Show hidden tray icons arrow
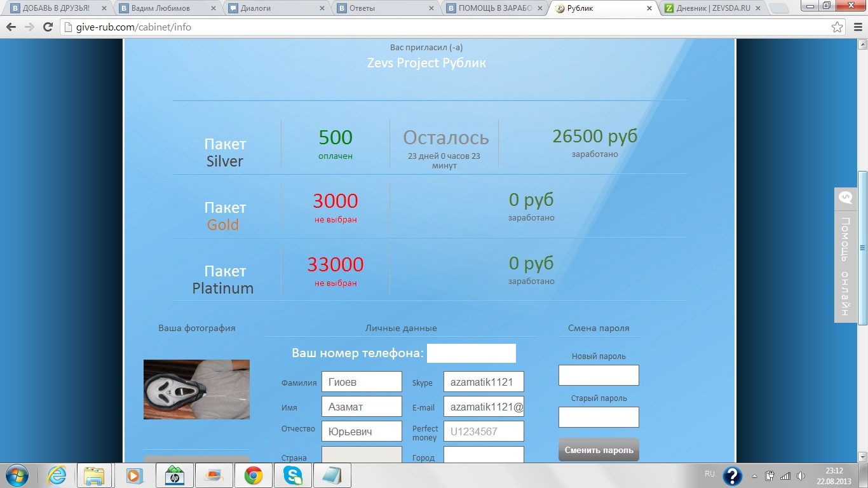 tap(754, 475)
